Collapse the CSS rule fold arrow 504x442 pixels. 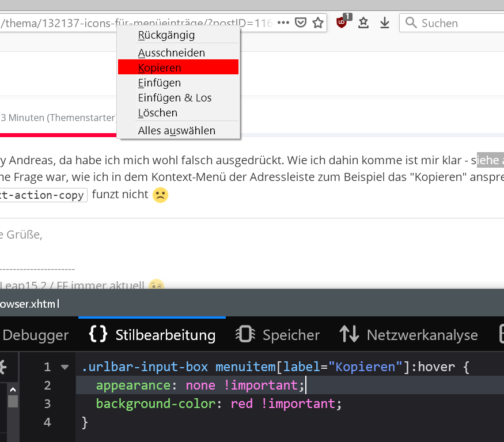coord(65,367)
